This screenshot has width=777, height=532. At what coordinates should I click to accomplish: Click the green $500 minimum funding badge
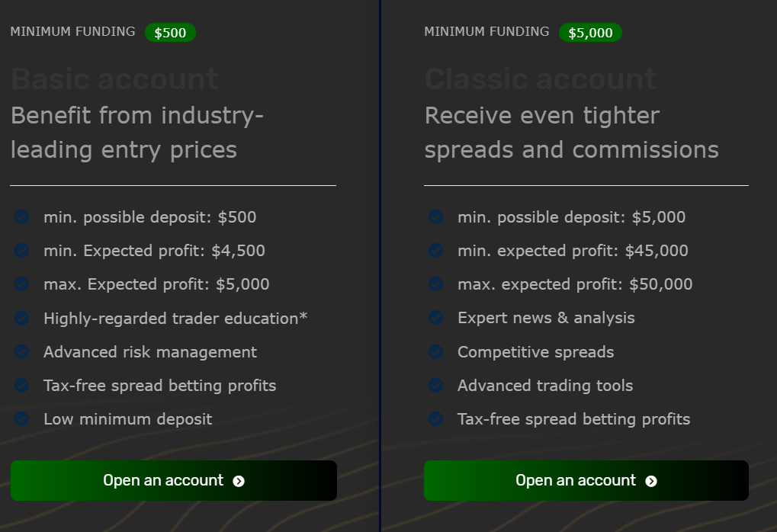tap(171, 33)
